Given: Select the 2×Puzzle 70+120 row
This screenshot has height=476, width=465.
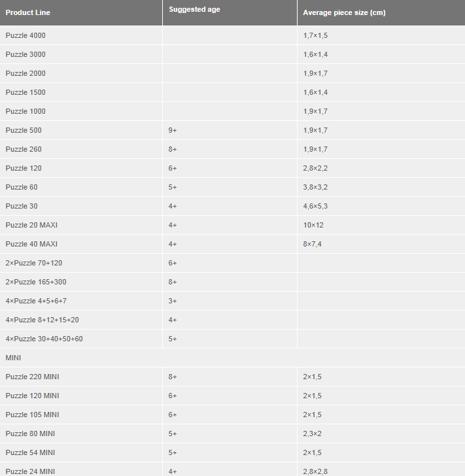Looking at the screenshot, I should tap(232, 263).
